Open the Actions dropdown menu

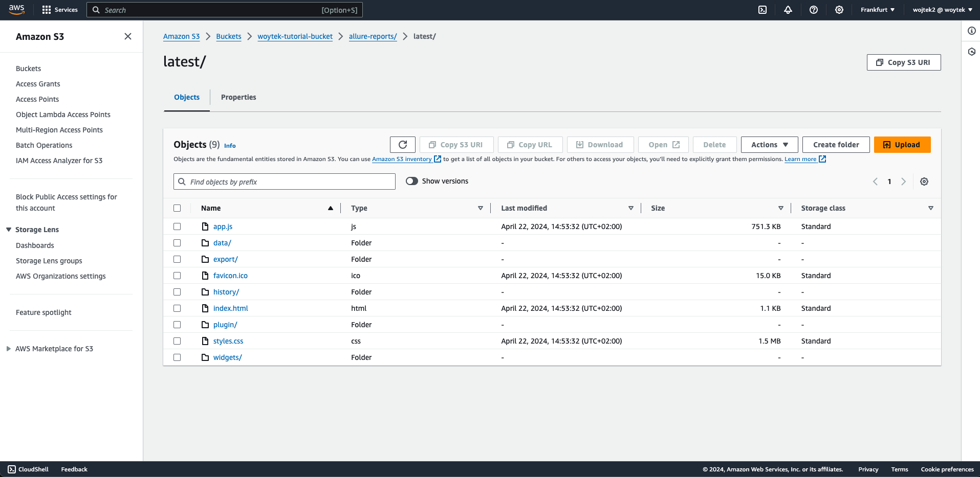pos(769,145)
